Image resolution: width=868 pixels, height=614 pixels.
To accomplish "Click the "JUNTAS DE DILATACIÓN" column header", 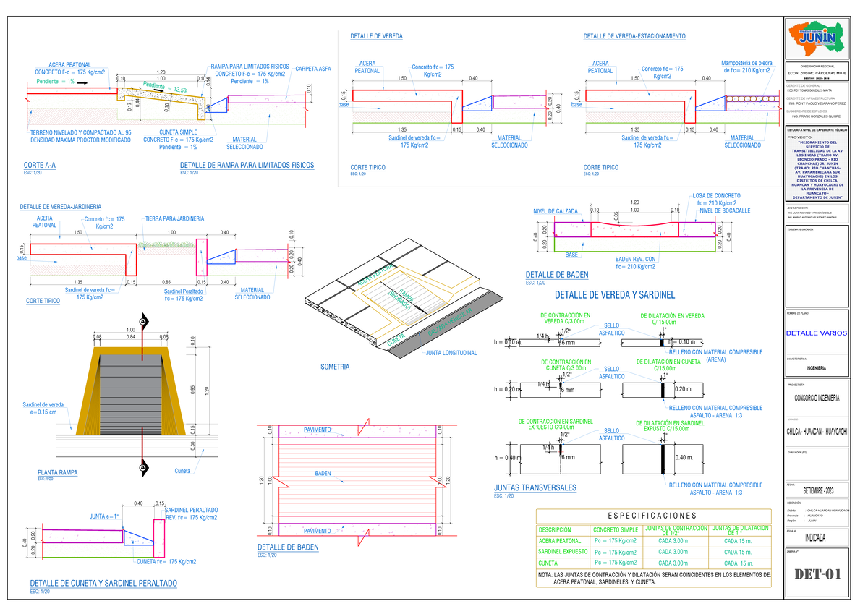I will click(742, 529).
